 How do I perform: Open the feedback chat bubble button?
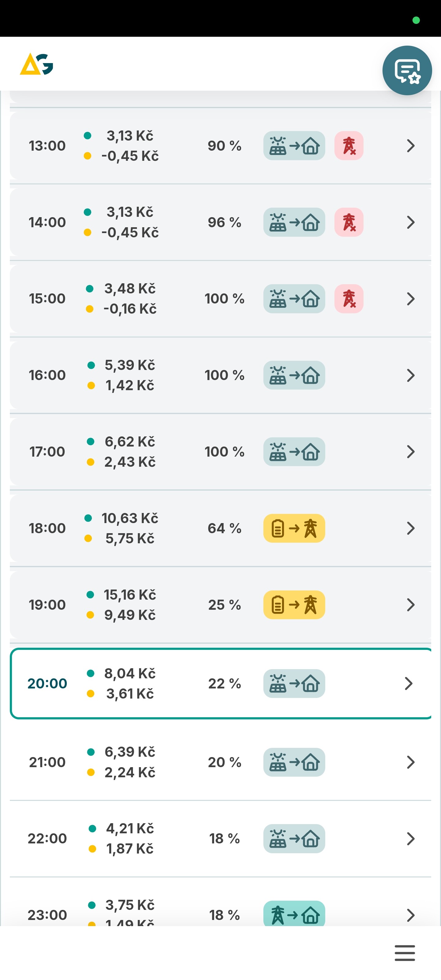tap(407, 70)
